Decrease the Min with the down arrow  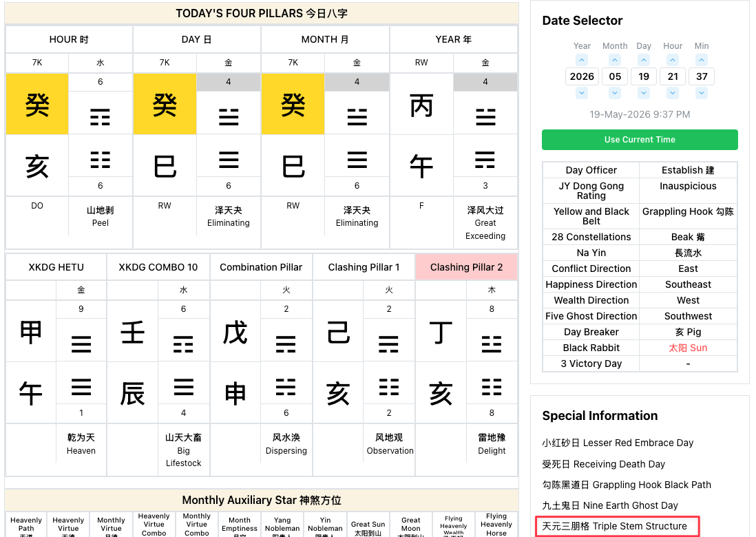[x=702, y=92]
